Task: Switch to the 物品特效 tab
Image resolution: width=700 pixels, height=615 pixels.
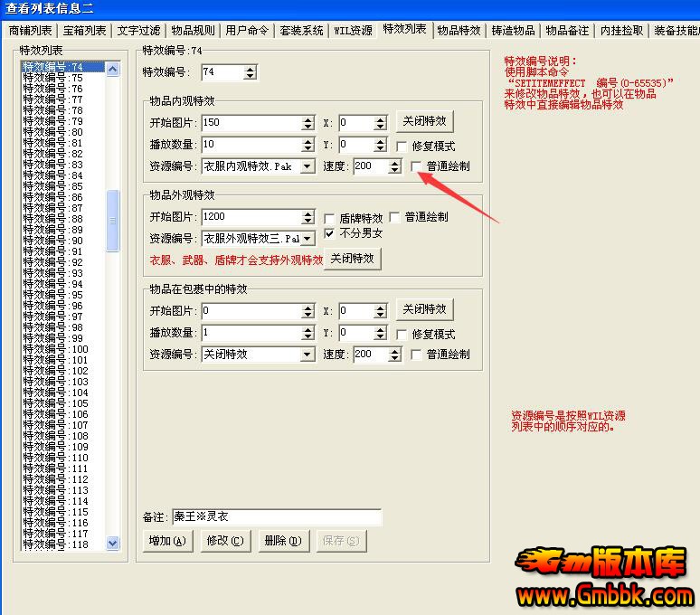Action: 459,31
